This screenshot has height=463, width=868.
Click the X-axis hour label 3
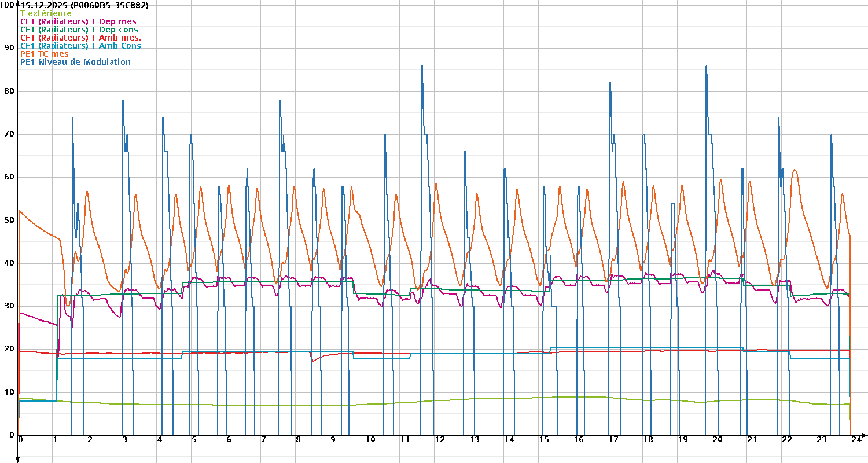tap(125, 440)
